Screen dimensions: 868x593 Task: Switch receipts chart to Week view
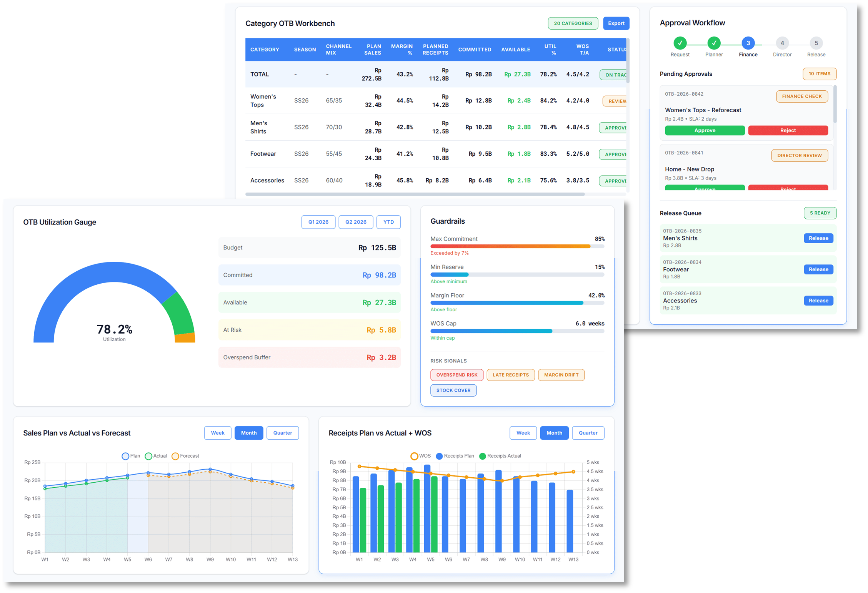(x=523, y=433)
